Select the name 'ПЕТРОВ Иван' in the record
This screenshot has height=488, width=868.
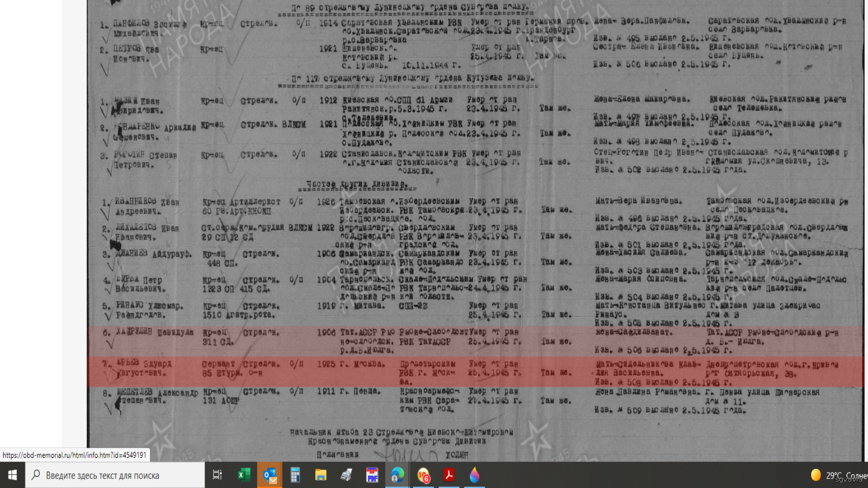[x=136, y=49]
